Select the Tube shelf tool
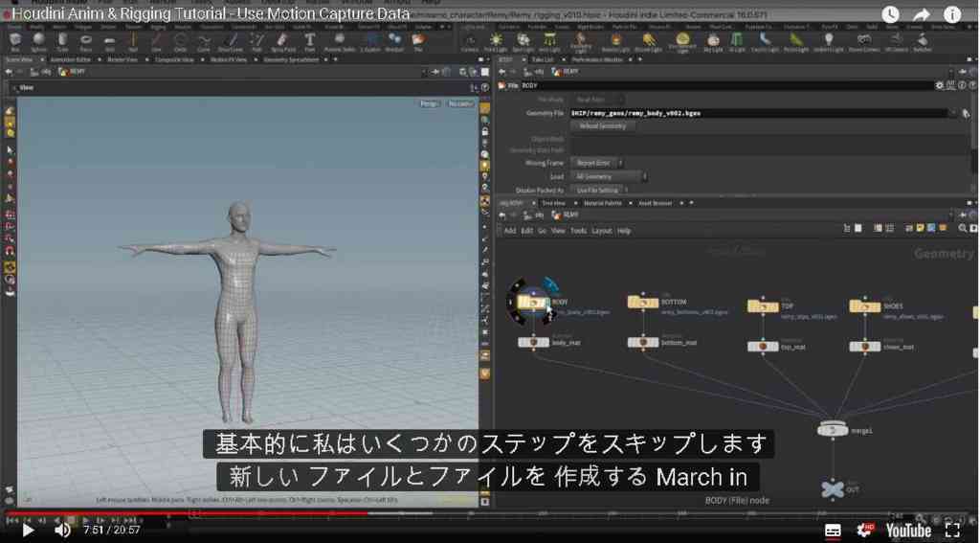Screen dimensions: 980x543 62,42
